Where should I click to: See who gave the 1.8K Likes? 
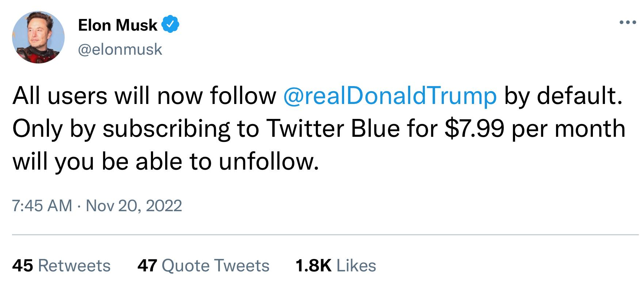(335, 266)
